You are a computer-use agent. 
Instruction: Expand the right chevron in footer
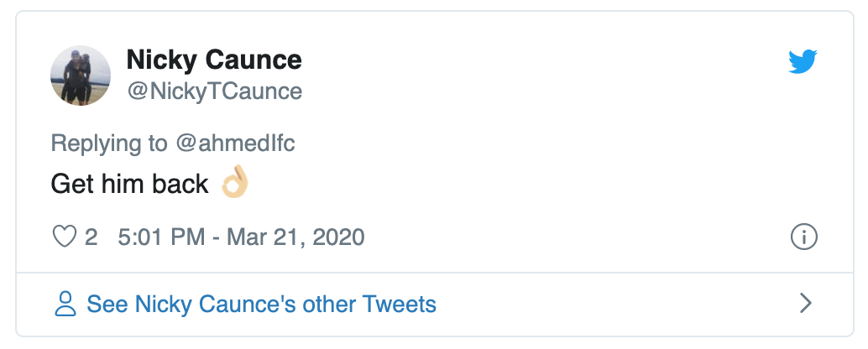805,303
